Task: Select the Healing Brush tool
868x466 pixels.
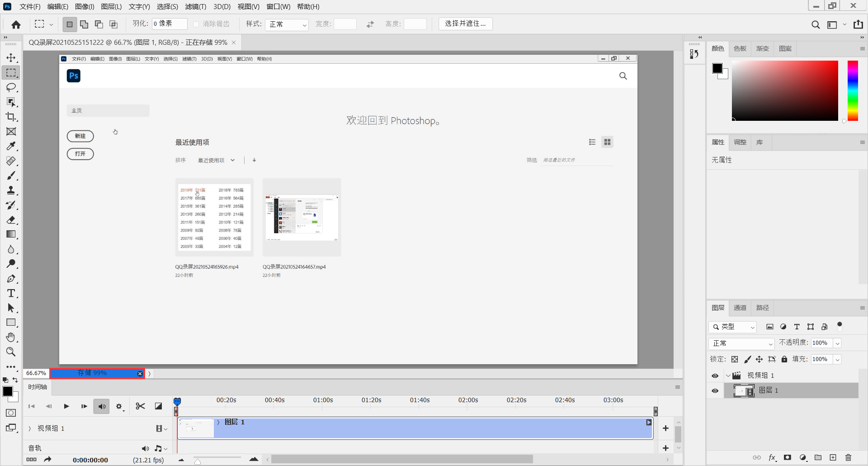Action: (11, 161)
